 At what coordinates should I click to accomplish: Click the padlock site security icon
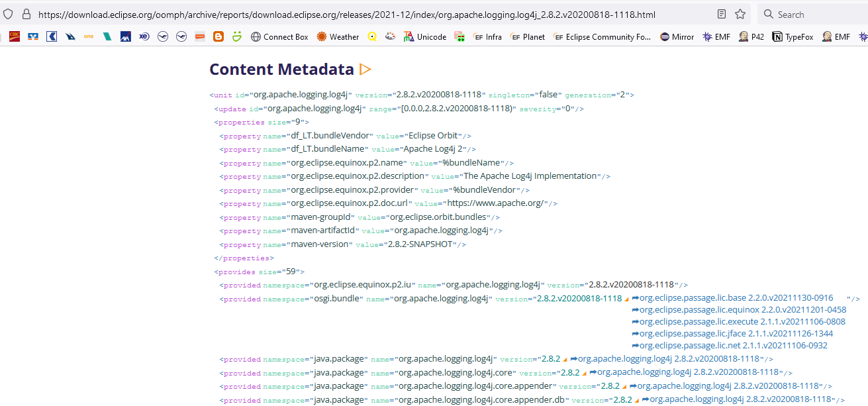(x=26, y=14)
